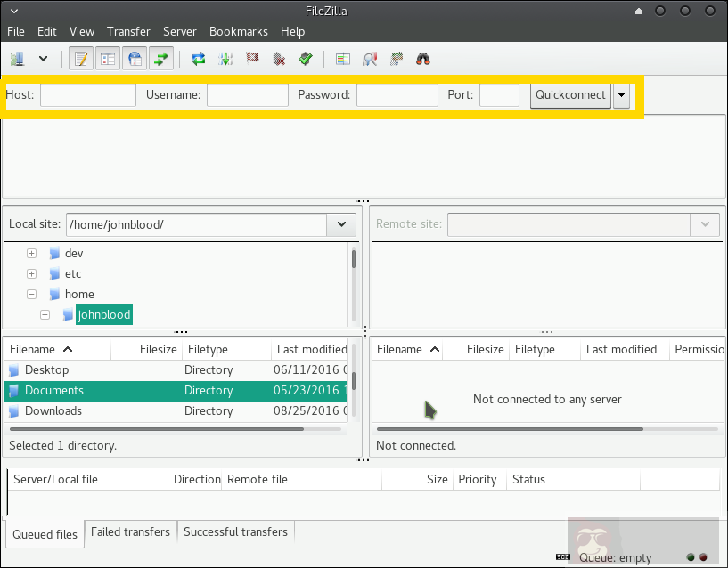Click the binoculars search remote files icon
Image resolution: width=728 pixels, height=568 pixels.
tap(423, 59)
